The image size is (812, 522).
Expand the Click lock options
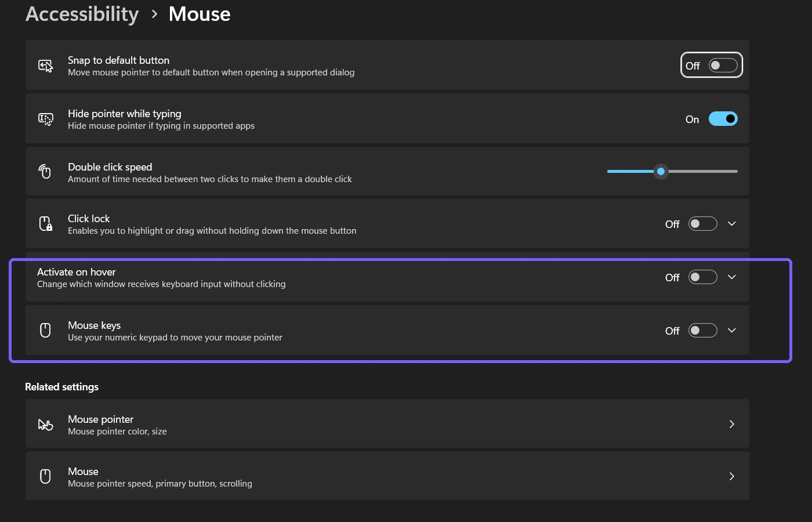(732, 224)
